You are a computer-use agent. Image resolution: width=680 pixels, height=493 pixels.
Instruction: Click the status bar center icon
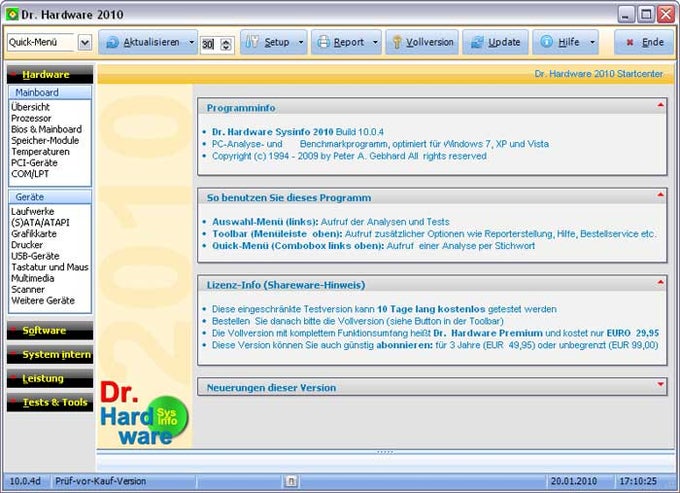(x=291, y=481)
